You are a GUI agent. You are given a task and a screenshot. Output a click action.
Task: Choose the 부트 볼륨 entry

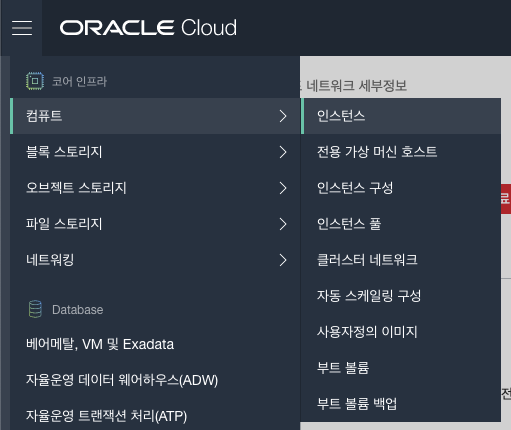(401, 368)
